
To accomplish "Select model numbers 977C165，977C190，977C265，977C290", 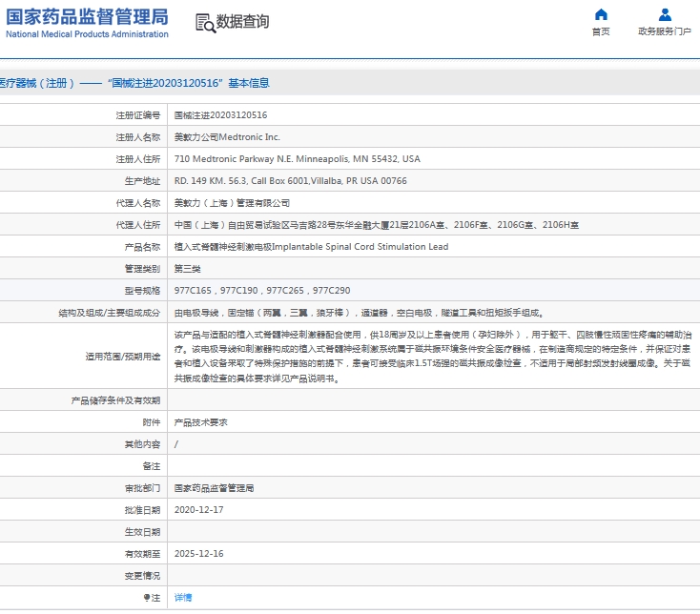I will 262,291.
